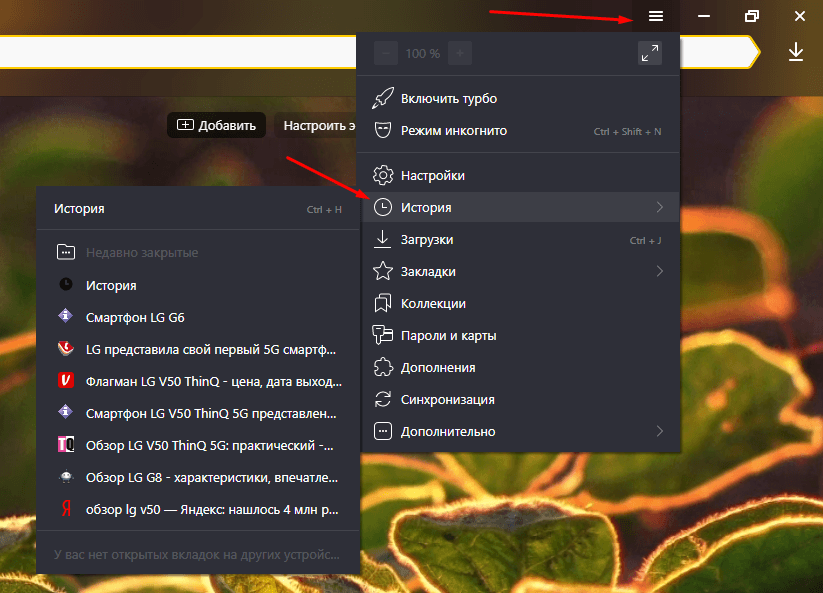Click the clock icon beside История in main menu
Viewport: 823px width, 593px height.
pyautogui.click(x=383, y=207)
